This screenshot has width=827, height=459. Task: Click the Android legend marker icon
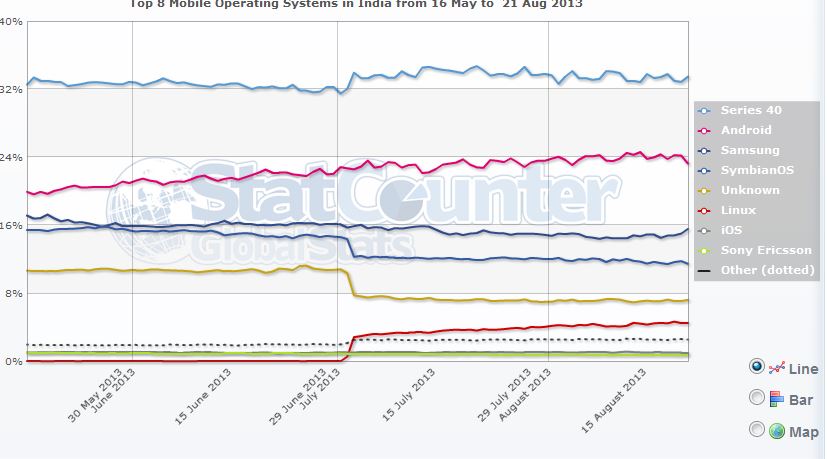coord(704,130)
